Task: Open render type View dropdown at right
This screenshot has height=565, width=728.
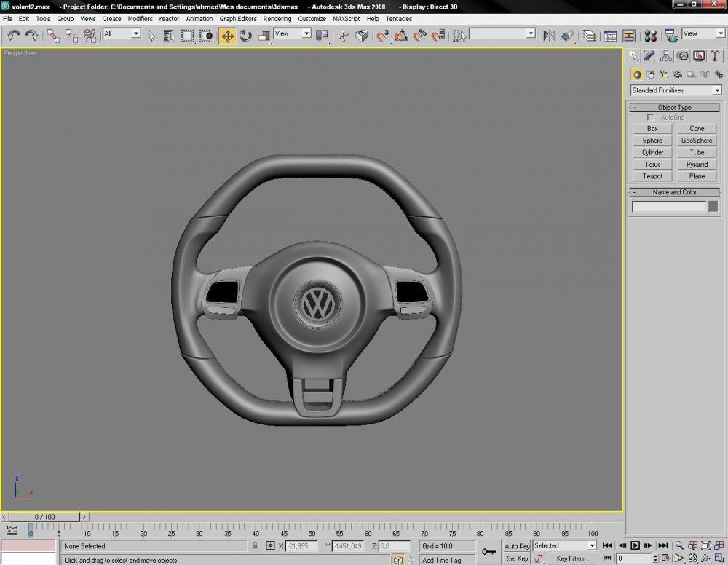Action: [703, 33]
